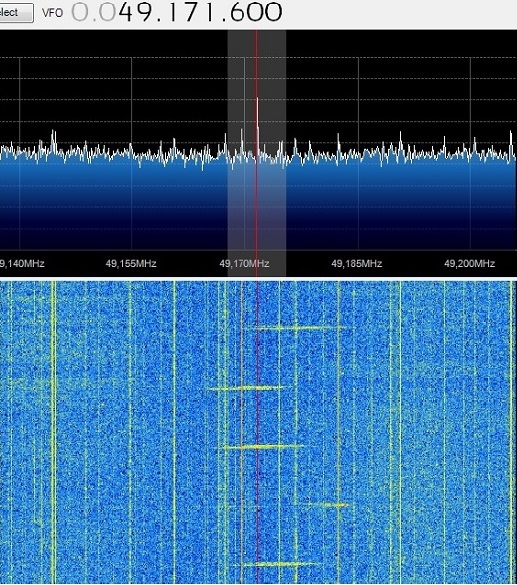Click the digit 4 in VFO frequency
Screen dimensions: 517x585
126,12
